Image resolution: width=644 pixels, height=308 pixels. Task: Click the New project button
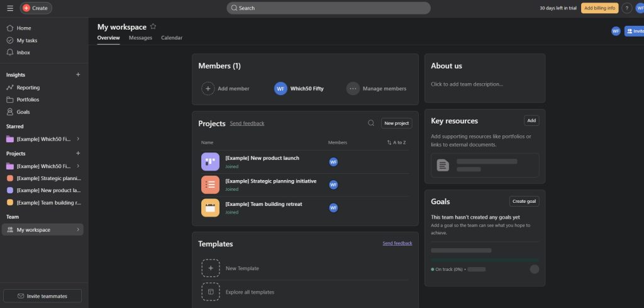tap(397, 123)
